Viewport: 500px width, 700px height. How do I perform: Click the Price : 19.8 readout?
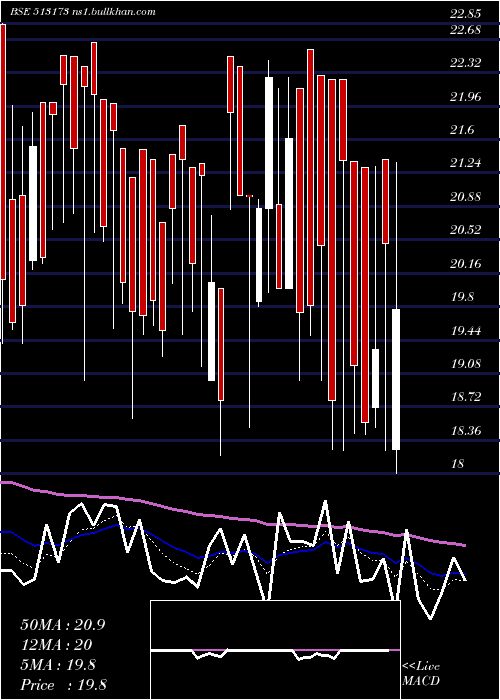click(63, 685)
